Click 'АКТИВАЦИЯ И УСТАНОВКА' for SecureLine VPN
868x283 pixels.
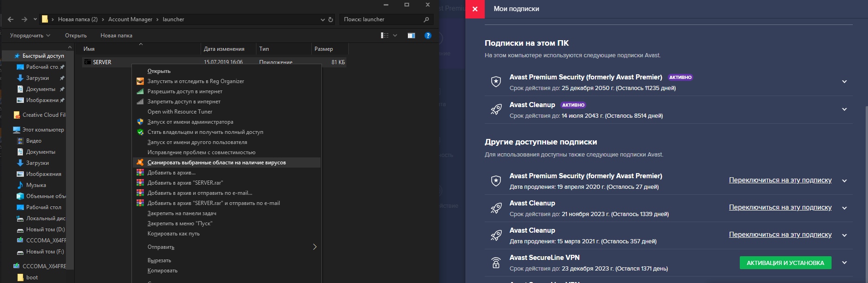(785, 263)
